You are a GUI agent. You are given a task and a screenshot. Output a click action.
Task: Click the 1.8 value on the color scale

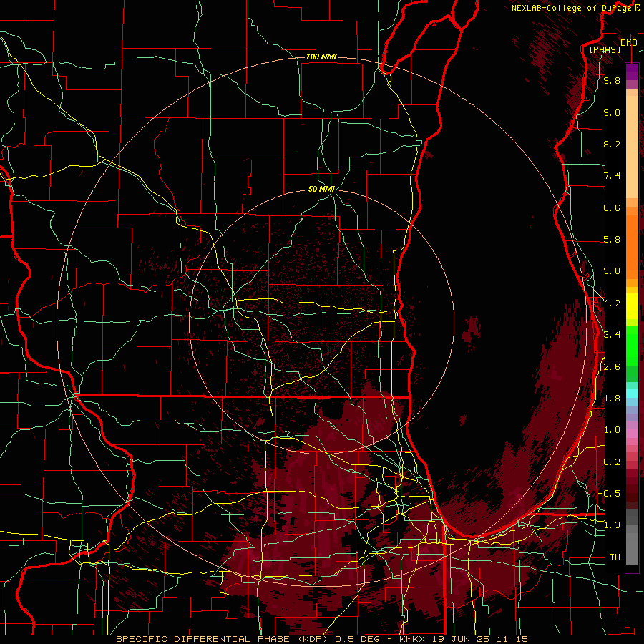(x=612, y=399)
